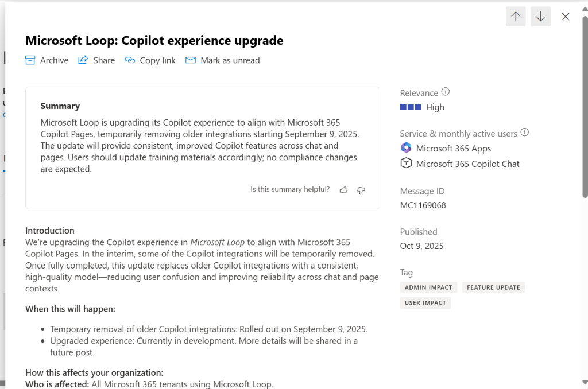Give the summary a thumbs down
This screenshot has height=389, width=588.
pyautogui.click(x=361, y=190)
